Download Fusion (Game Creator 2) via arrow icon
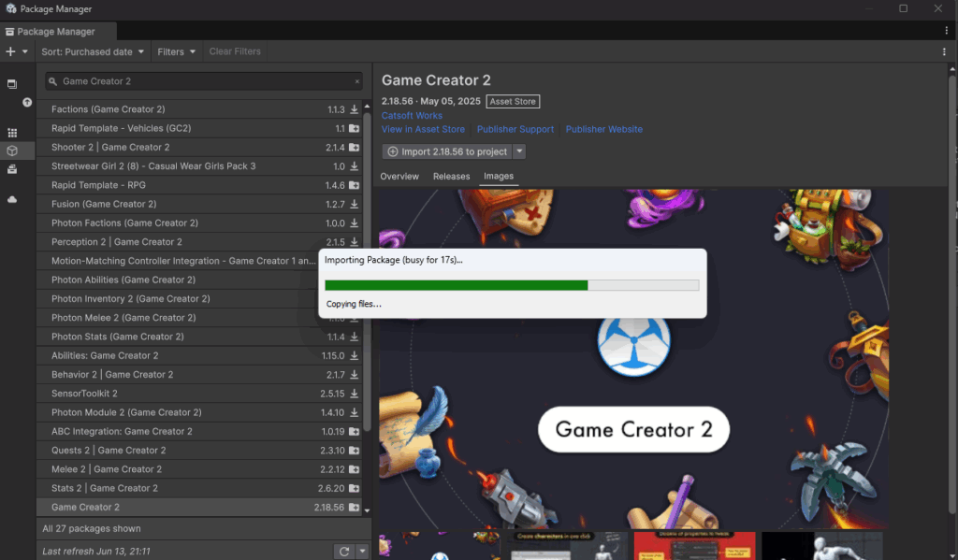 pos(354,204)
